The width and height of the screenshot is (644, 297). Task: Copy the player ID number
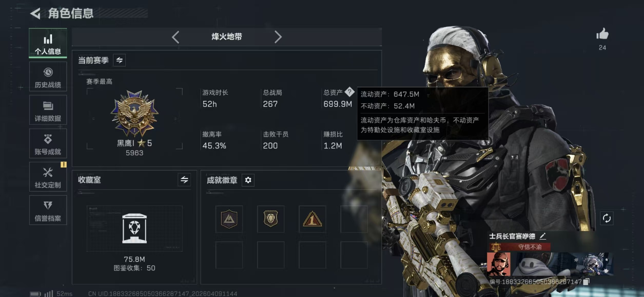(586, 282)
